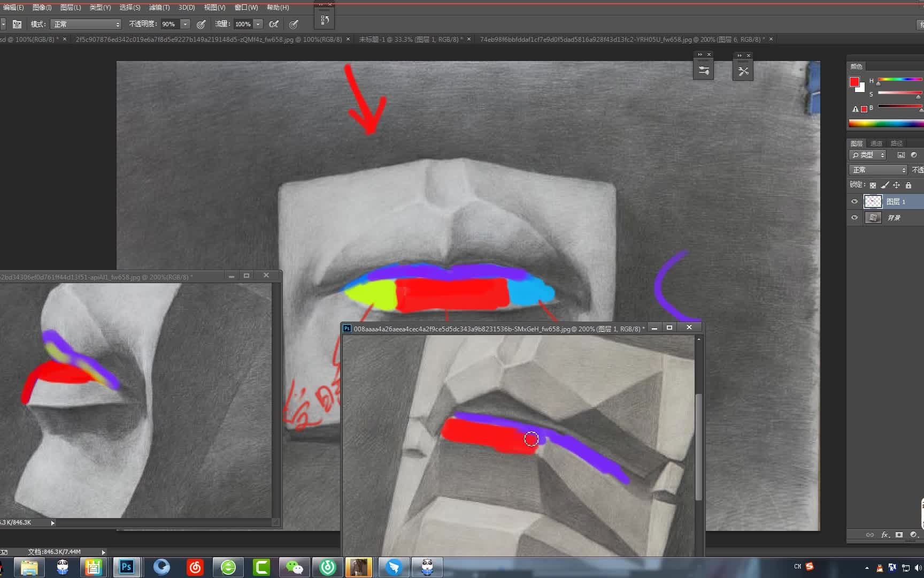This screenshot has width=924, height=578.
Task: Open the layer blend mode 正常 dropdown
Action: point(879,170)
